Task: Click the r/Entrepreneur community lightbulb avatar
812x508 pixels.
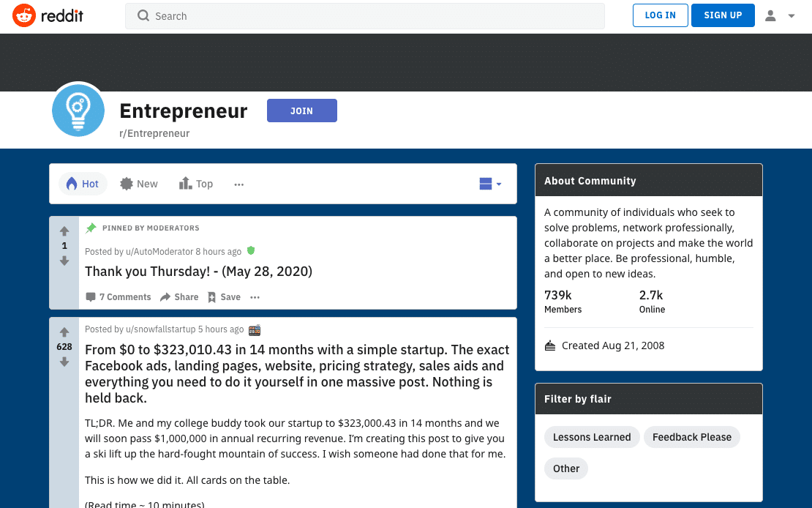Action: 78,110
